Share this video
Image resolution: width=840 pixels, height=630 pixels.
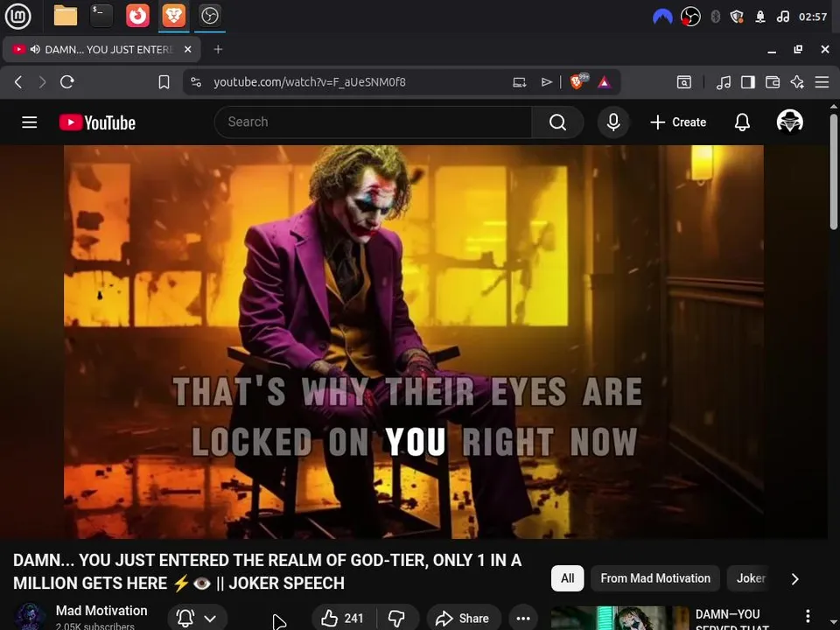click(463, 619)
